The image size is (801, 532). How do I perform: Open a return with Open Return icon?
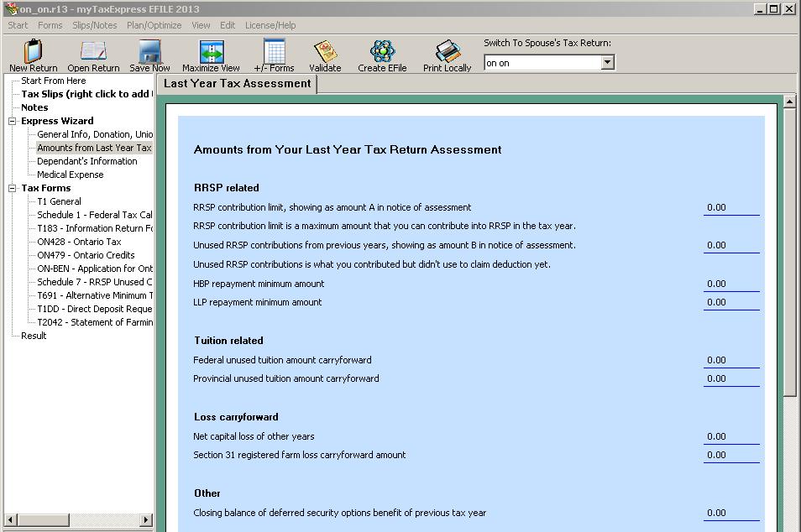[93, 51]
